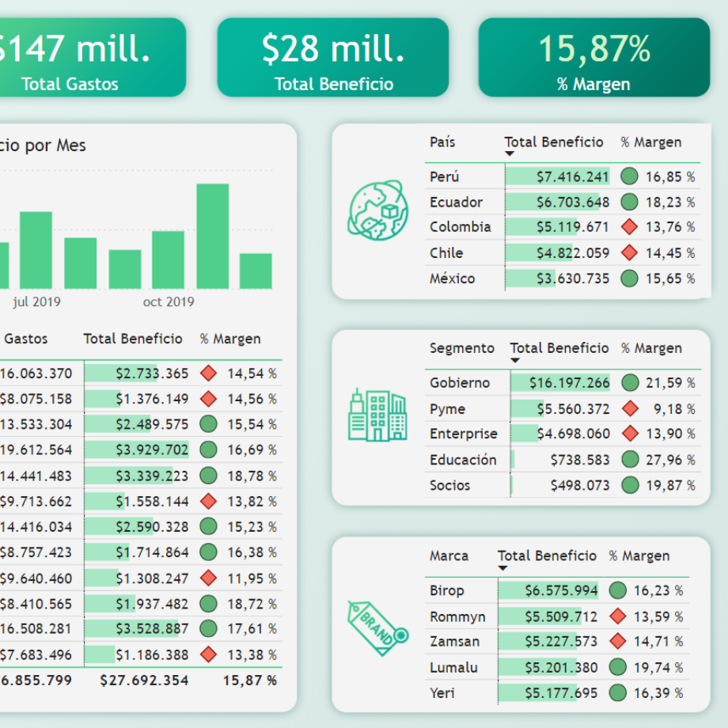Click the red diamond indicator for Rommyn
The image size is (728, 728).
tap(618, 616)
